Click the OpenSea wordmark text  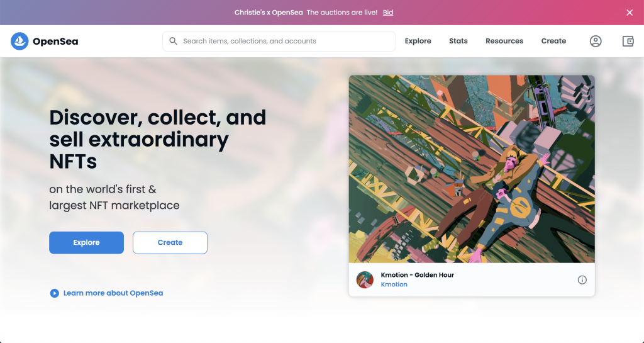[x=55, y=41]
